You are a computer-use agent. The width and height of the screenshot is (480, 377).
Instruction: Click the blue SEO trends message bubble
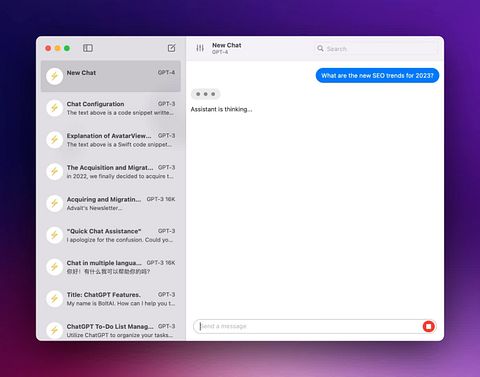pyautogui.click(x=377, y=76)
